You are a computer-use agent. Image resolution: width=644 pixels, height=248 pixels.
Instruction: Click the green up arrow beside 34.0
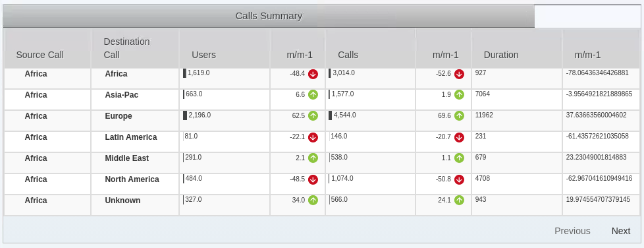pos(313,201)
